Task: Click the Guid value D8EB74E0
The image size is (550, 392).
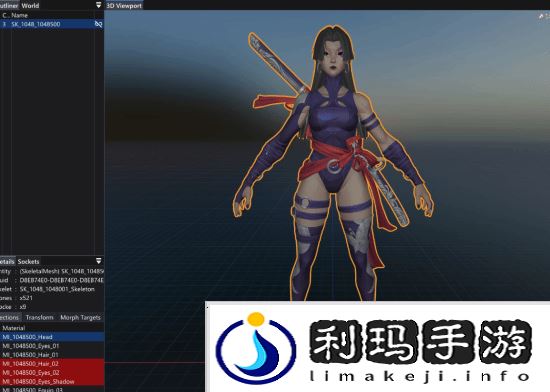Action: 62,280
